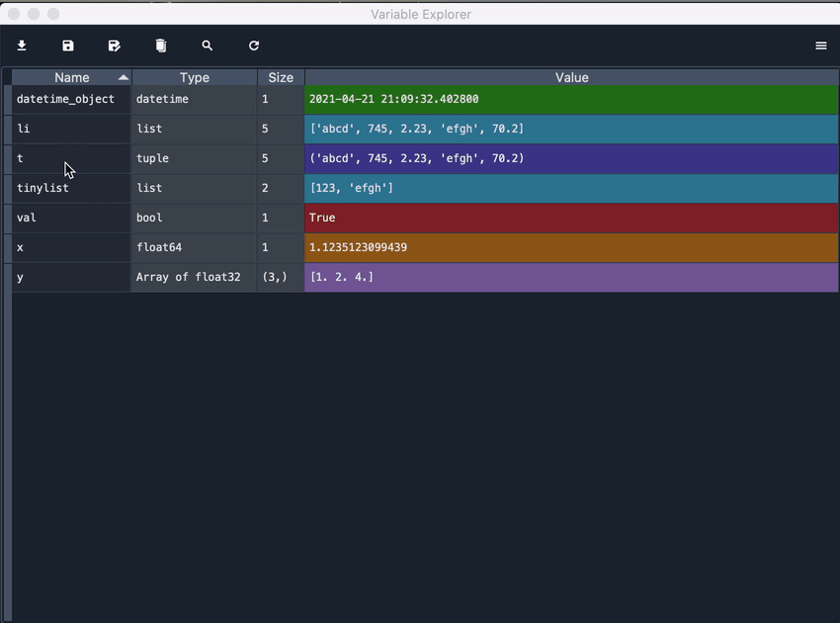Screen dimensions: 840x623
Task: Select the variable named tinylist
Action: coord(42,188)
